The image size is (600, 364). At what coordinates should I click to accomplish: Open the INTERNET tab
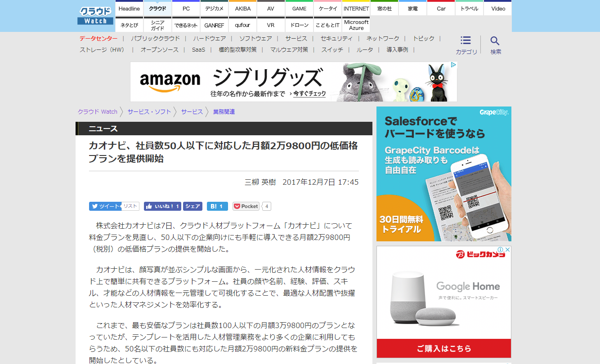356,9
